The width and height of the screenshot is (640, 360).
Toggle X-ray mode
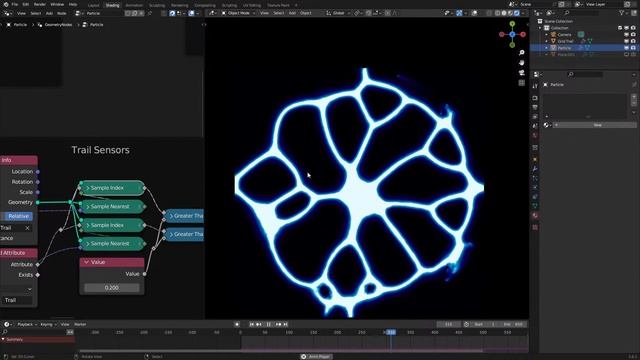coord(489,13)
